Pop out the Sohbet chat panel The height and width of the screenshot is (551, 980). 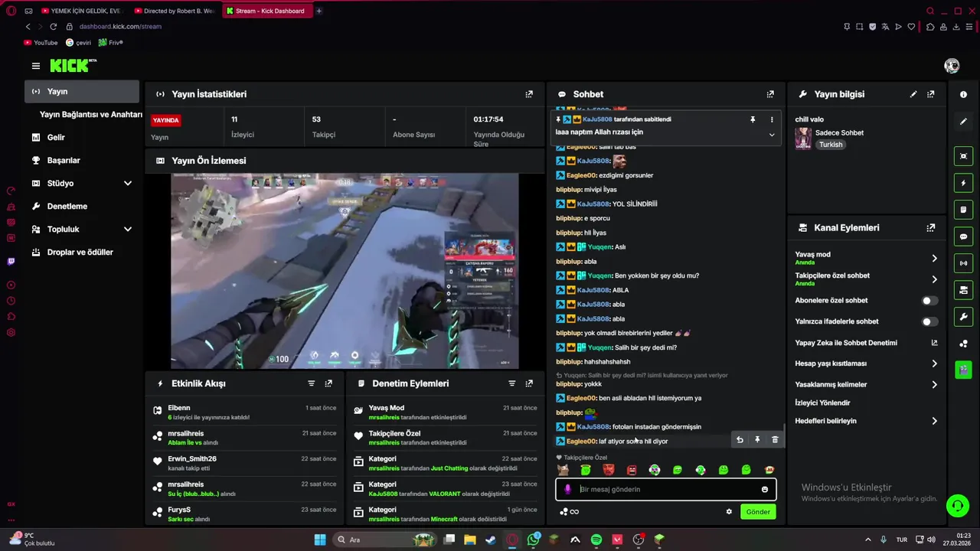pyautogui.click(x=770, y=94)
